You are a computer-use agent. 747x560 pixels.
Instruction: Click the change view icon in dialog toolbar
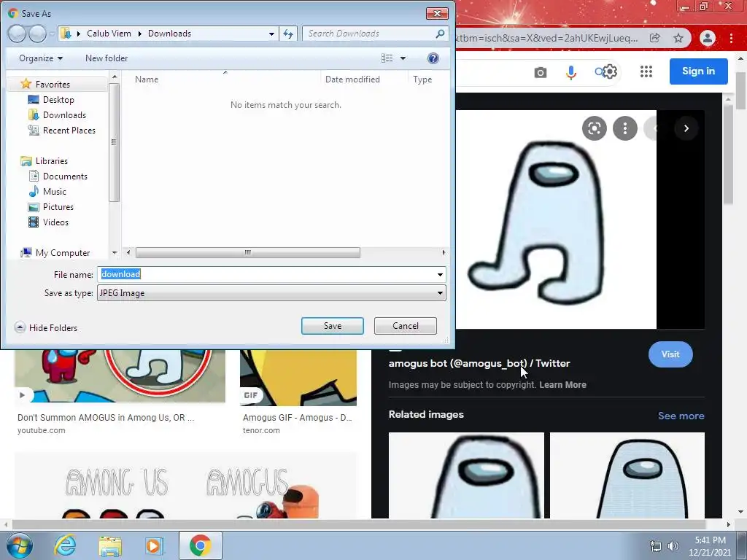(x=387, y=58)
